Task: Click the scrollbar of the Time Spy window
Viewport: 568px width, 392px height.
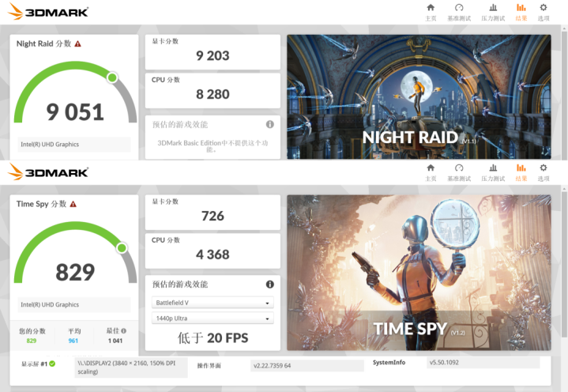Action: click(564, 265)
